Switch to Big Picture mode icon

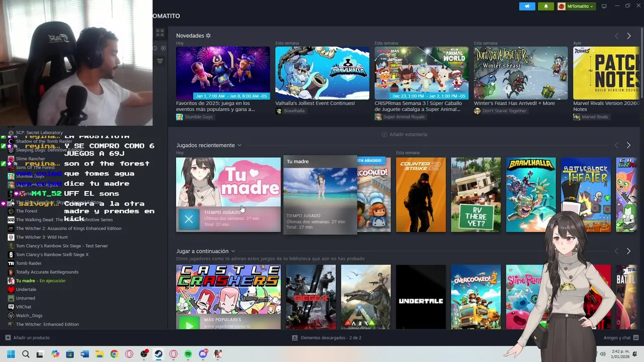[x=604, y=6]
